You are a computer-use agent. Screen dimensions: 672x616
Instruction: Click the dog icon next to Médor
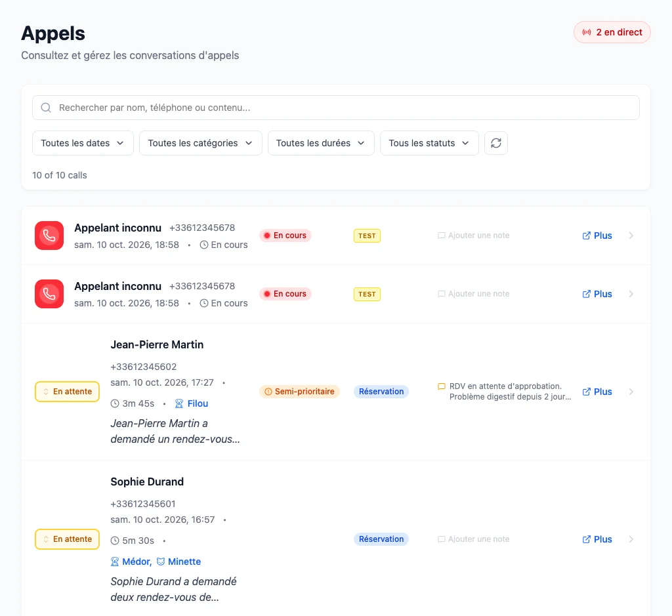pos(114,562)
